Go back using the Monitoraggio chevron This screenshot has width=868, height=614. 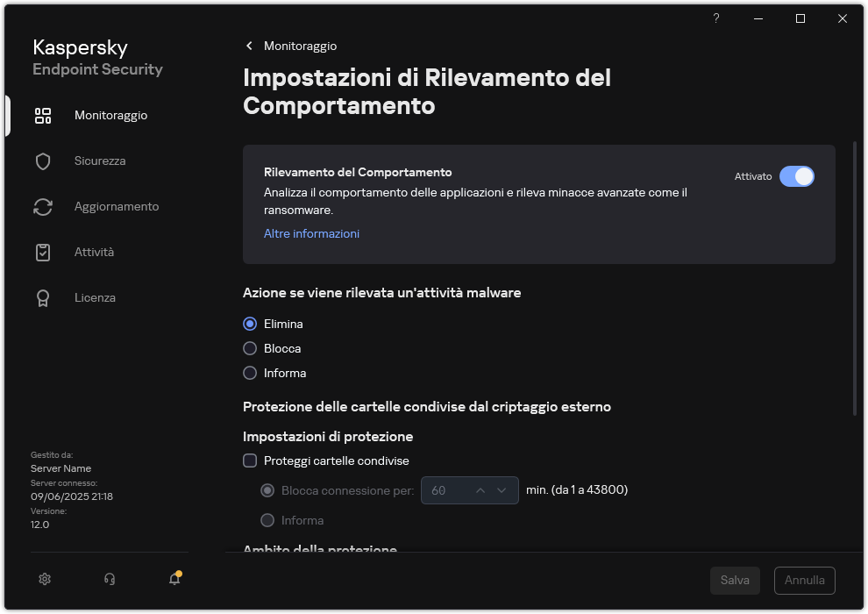(x=249, y=46)
